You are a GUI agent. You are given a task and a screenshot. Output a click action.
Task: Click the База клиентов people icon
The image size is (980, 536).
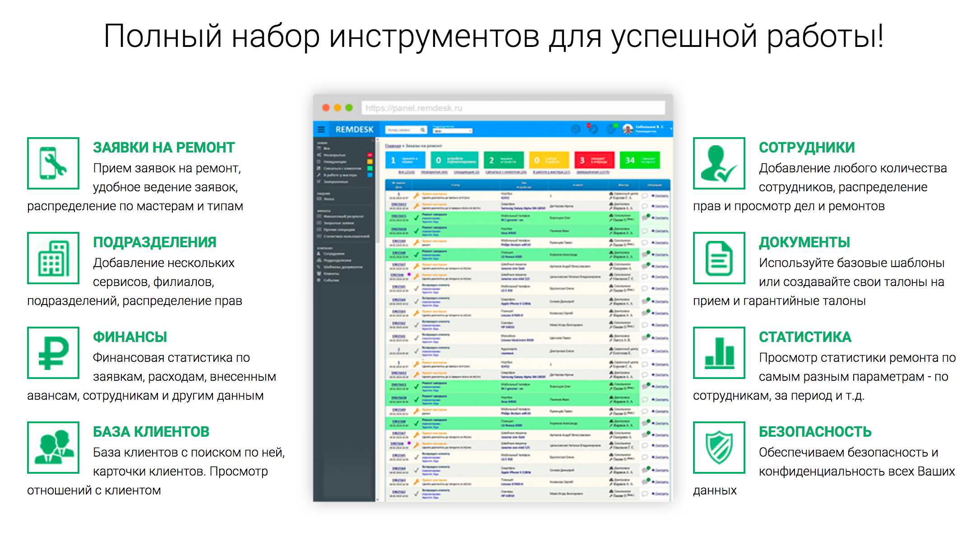[x=53, y=448]
